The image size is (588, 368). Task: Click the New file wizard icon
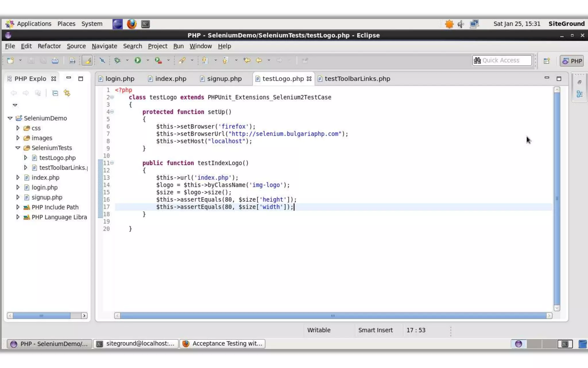[11, 60]
